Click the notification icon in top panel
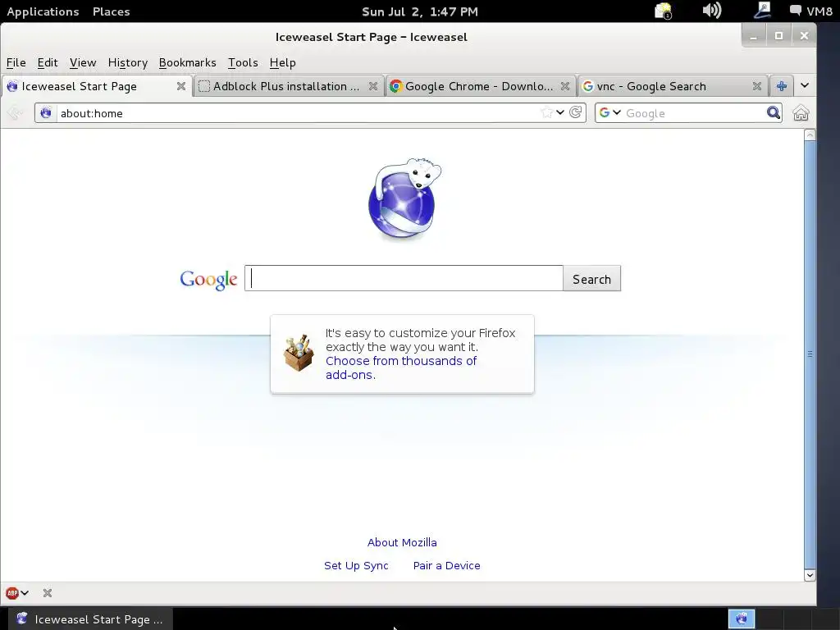The width and height of the screenshot is (840, 630). 663,11
